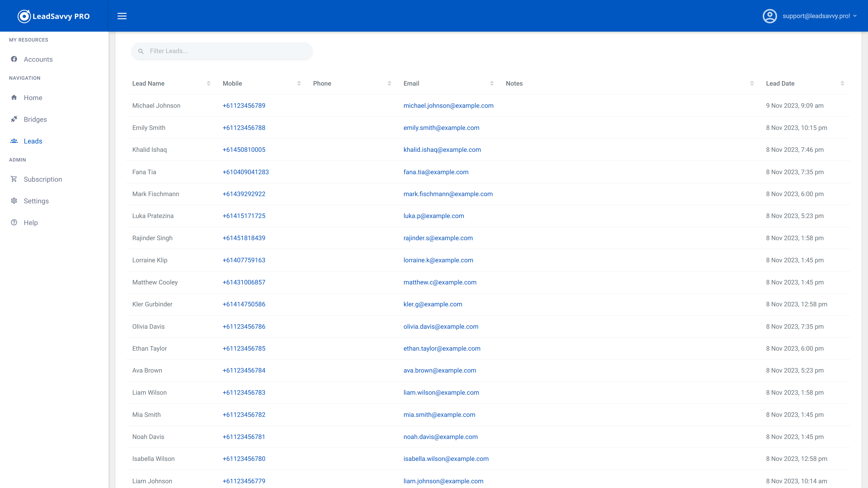
Task: Click Lorraine Klip's mobile number
Action: pyautogui.click(x=244, y=260)
